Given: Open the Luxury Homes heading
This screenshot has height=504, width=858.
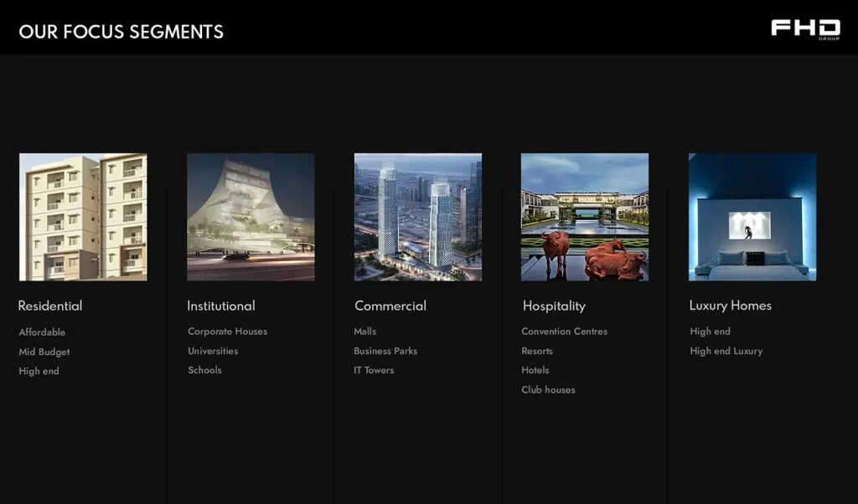Looking at the screenshot, I should 730,306.
